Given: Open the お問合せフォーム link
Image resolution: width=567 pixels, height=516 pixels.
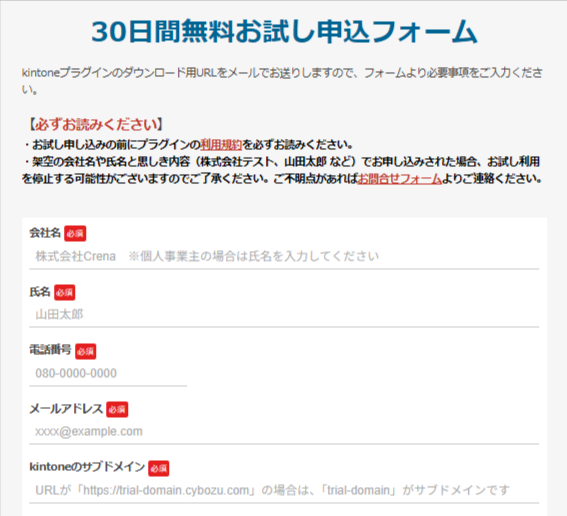Looking at the screenshot, I should coord(400,179).
